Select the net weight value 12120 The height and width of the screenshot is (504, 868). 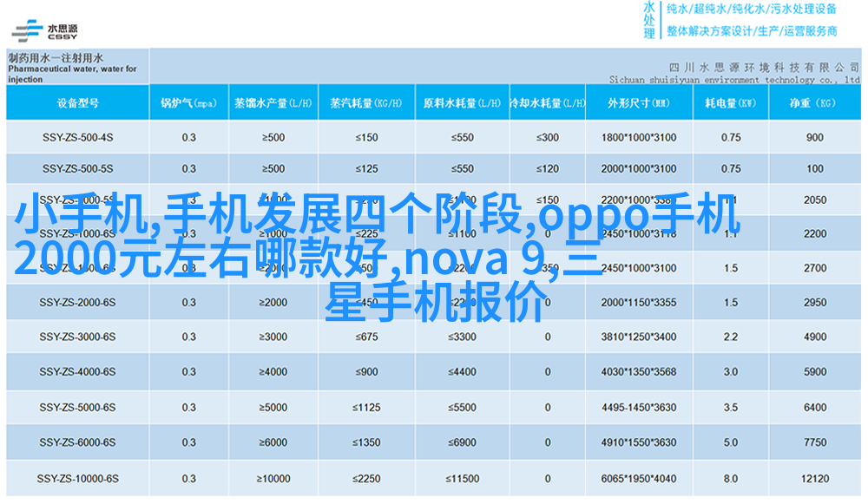tap(815, 479)
